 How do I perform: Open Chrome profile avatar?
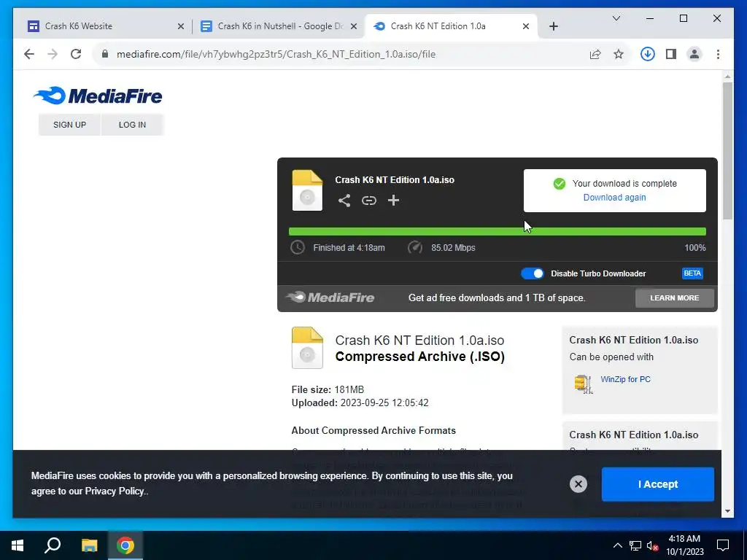pyautogui.click(x=694, y=54)
